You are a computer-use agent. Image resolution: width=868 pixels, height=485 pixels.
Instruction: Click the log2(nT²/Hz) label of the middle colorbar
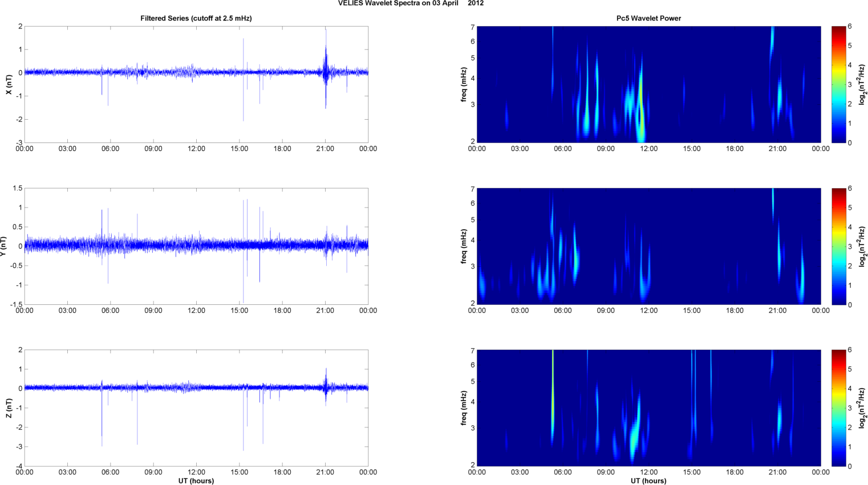(863, 246)
